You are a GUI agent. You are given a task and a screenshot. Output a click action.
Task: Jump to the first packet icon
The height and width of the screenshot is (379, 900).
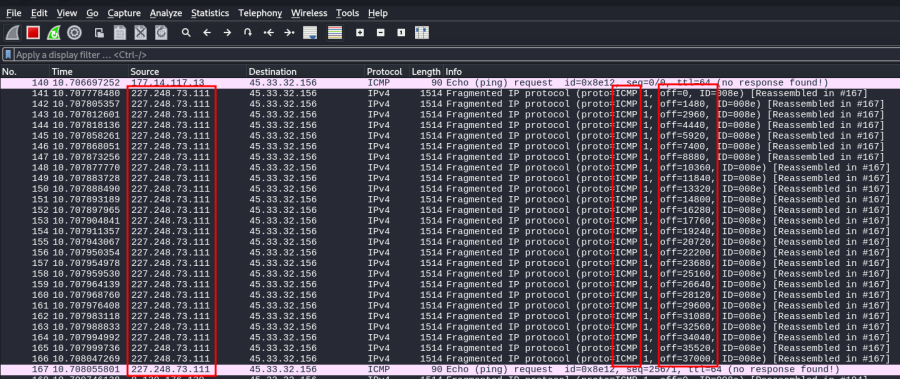tap(269, 33)
